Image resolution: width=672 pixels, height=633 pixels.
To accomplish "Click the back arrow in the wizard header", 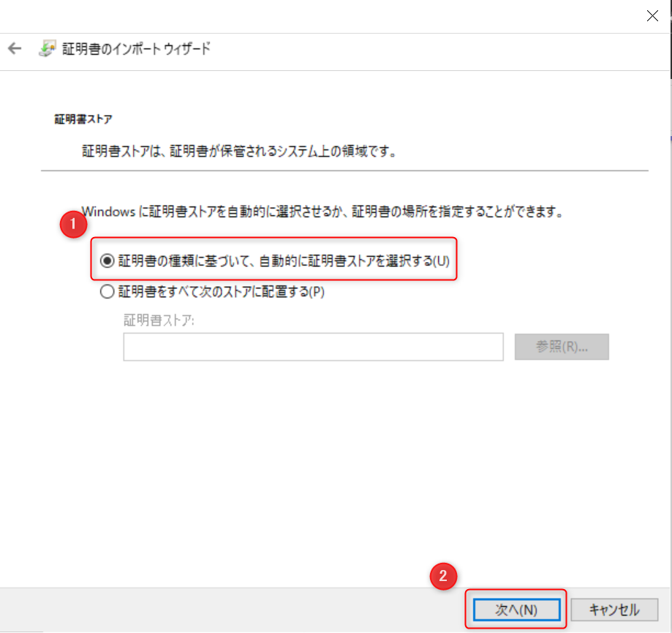I will tap(15, 49).
